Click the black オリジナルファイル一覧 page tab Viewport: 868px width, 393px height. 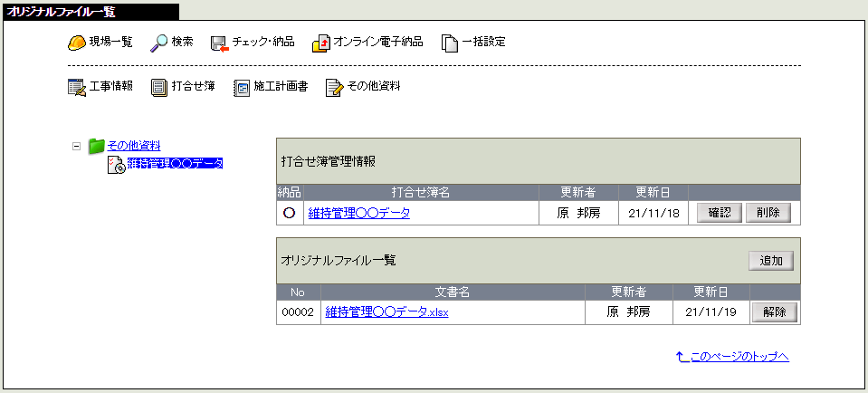pos(91,12)
